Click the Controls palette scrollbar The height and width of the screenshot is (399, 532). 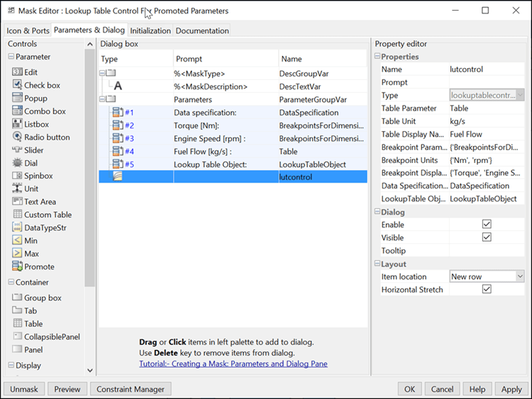(89, 168)
